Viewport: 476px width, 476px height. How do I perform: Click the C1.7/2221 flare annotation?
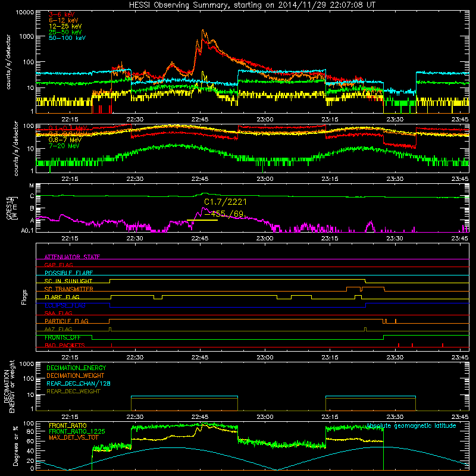[226, 202]
